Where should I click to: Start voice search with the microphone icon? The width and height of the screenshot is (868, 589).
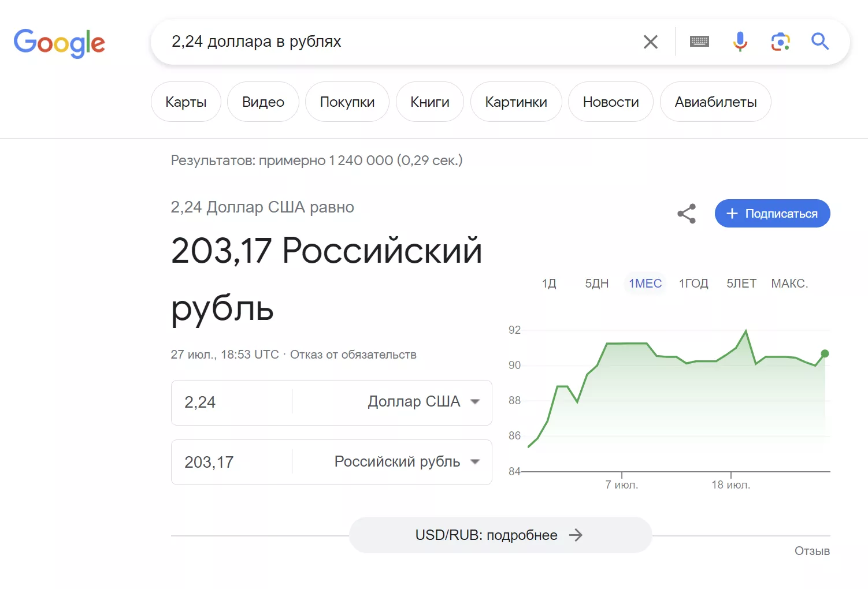[x=740, y=42]
